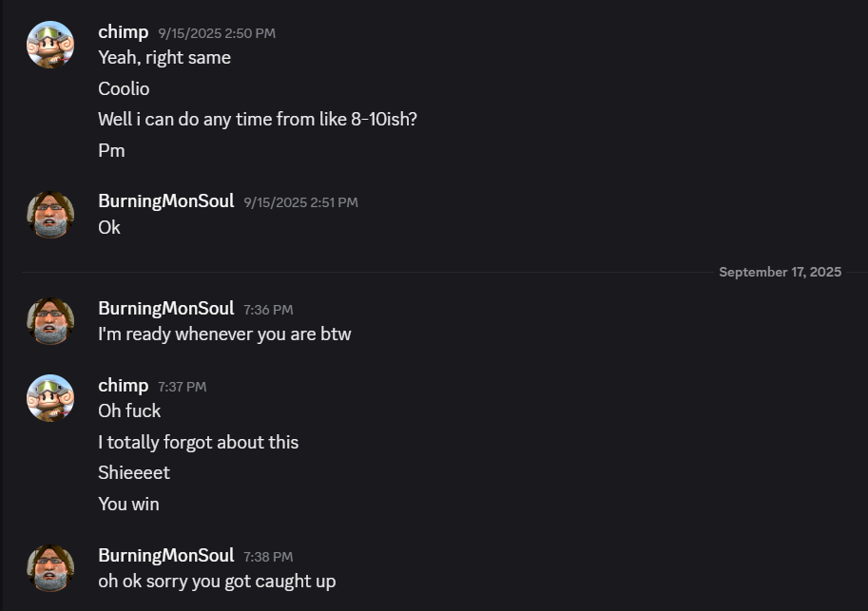Click the 7:38 PM timestamp
This screenshot has height=611, width=868.
(268, 557)
